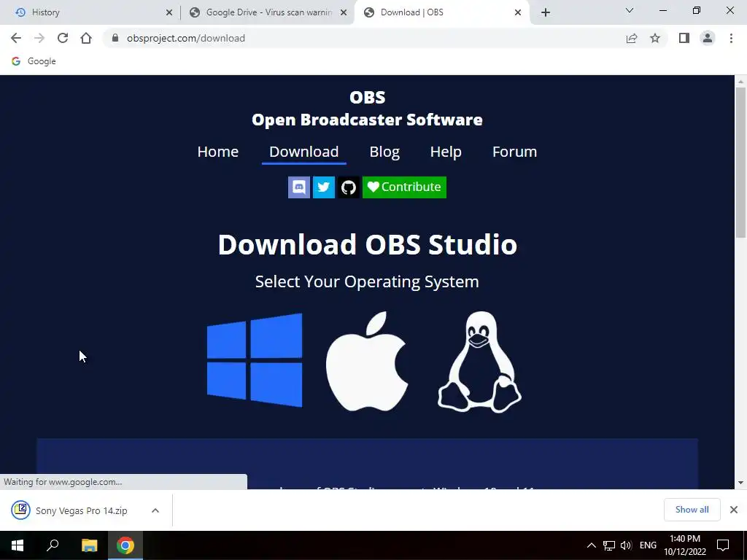This screenshot has height=560, width=747.
Task: Click the green Contribute button
Action: (404, 187)
